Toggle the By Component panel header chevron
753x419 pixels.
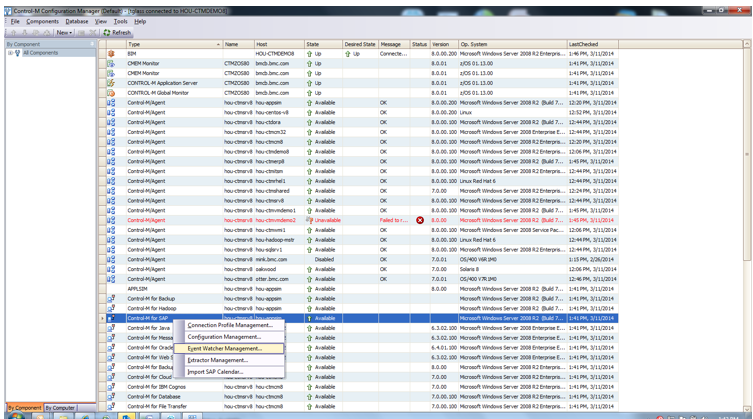point(92,44)
